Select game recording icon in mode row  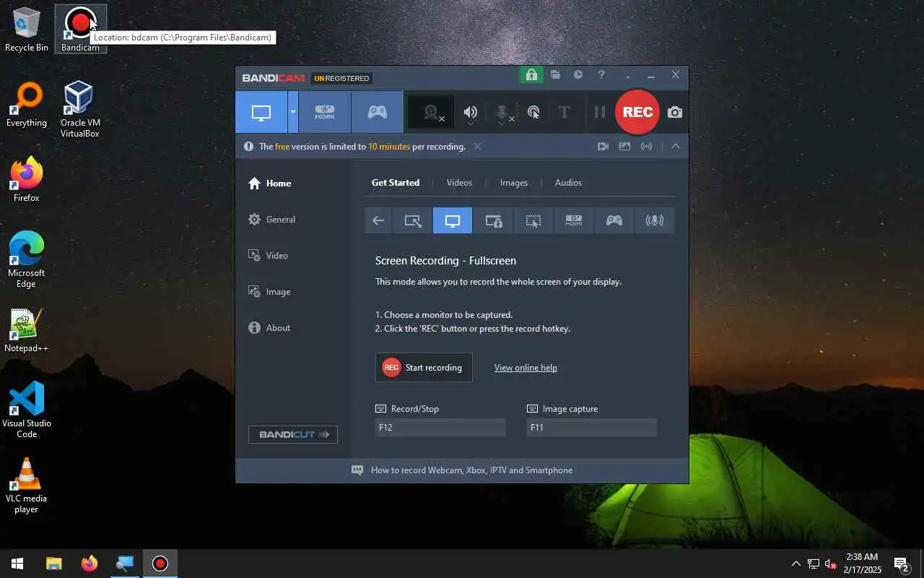614,221
